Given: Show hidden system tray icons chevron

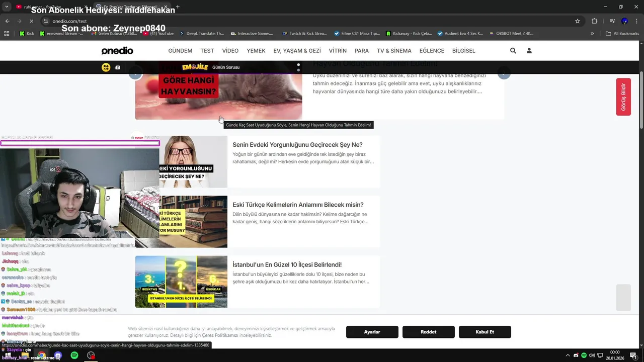Looking at the screenshot, I should pos(568,355).
